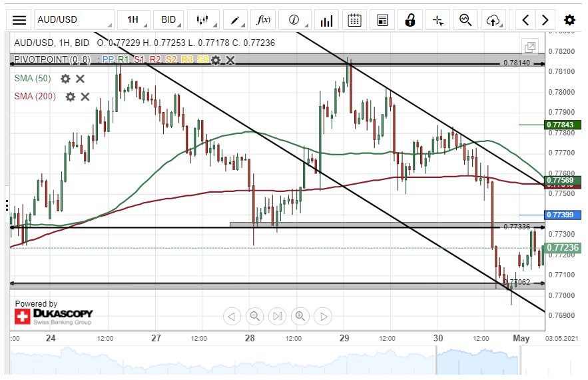Click the May label on time axis
The height and width of the screenshot is (380, 588).
pos(521,338)
